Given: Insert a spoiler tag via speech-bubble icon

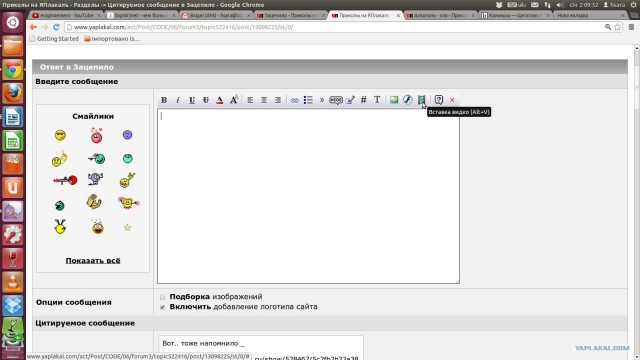Looking at the screenshot, I should tap(336, 100).
